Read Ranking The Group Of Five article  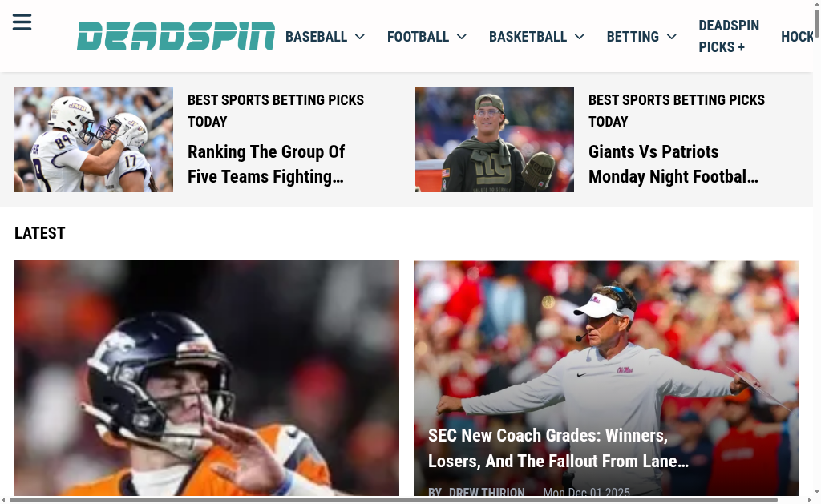click(x=266, y=164)
